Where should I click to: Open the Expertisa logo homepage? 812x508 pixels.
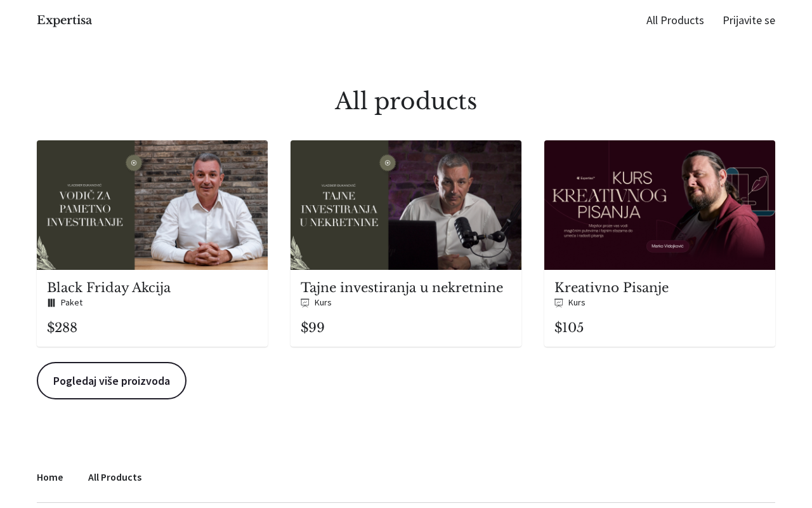64,20
